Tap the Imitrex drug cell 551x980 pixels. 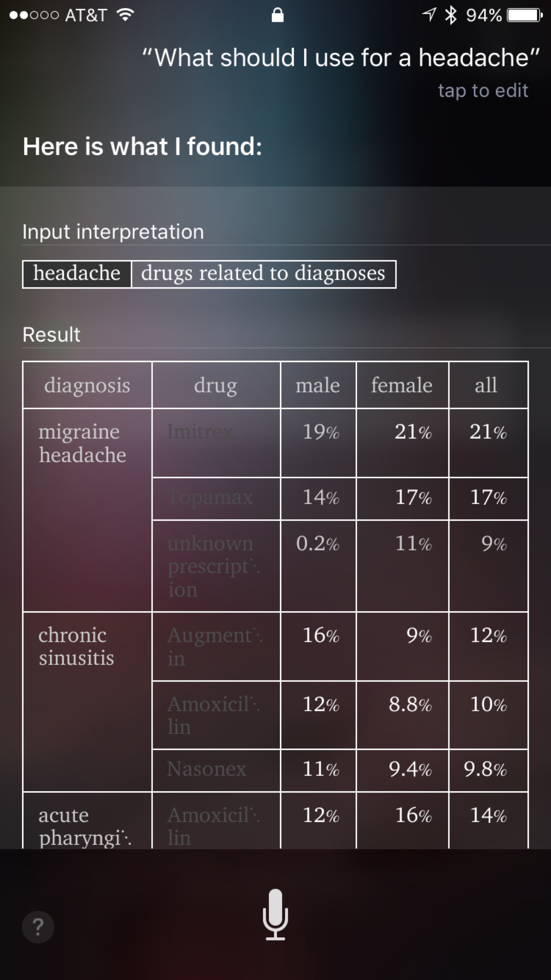216,443
